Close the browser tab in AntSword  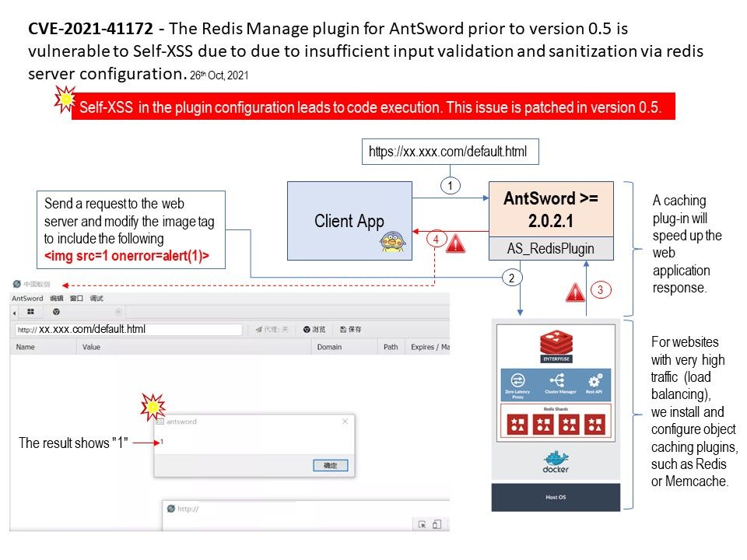coord(118,311)
